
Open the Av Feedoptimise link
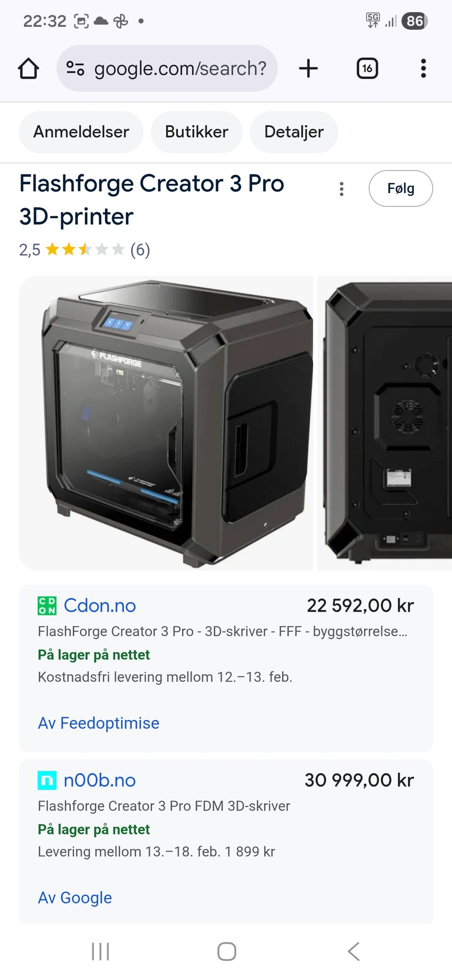pos(98,723)
